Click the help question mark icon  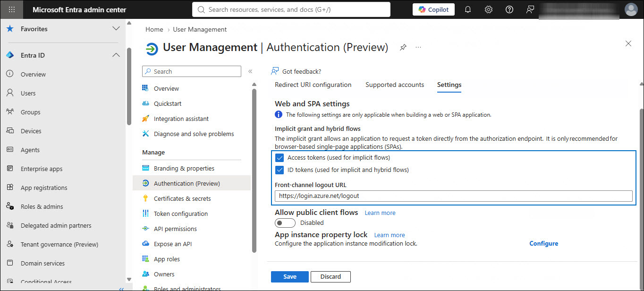pos(509,9)
